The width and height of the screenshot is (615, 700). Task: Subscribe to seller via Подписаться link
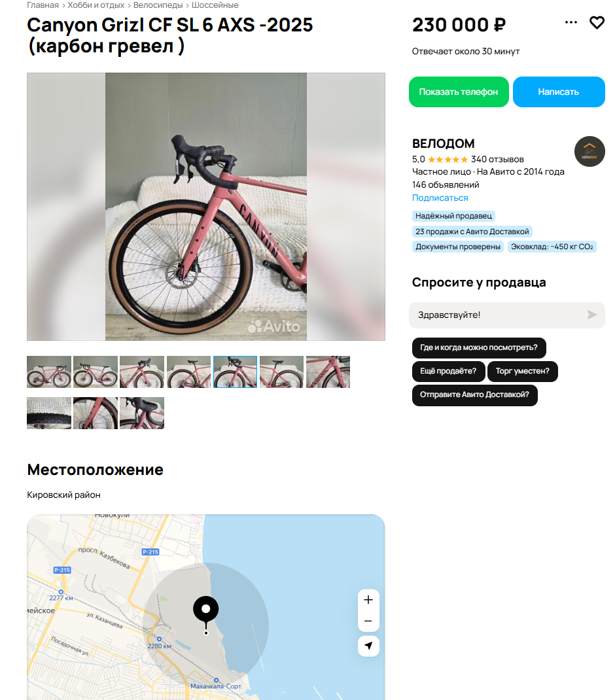440,198
